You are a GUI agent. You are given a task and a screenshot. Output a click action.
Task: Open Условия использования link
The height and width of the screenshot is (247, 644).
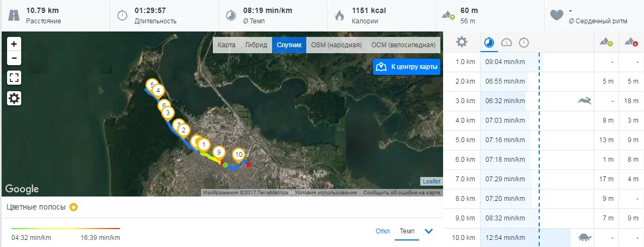pos(326,192)
